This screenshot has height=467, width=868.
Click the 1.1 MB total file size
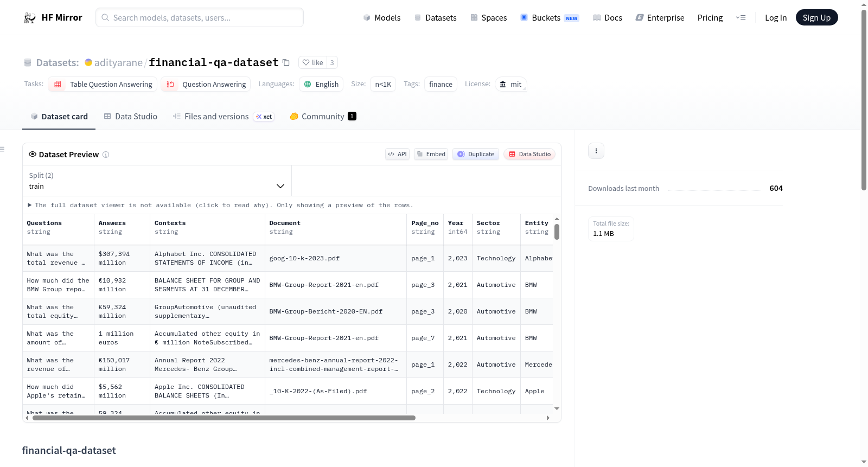[x=603, y=234]
